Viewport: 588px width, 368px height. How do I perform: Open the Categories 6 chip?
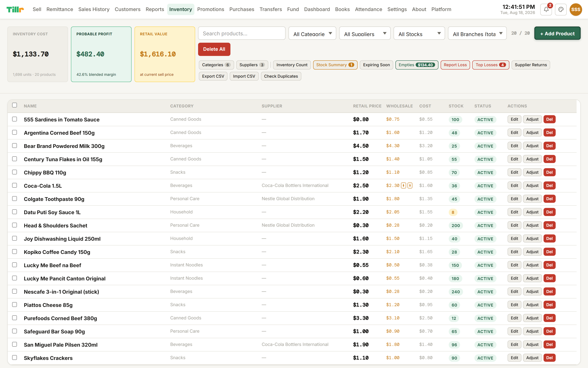tap(216, 65)
